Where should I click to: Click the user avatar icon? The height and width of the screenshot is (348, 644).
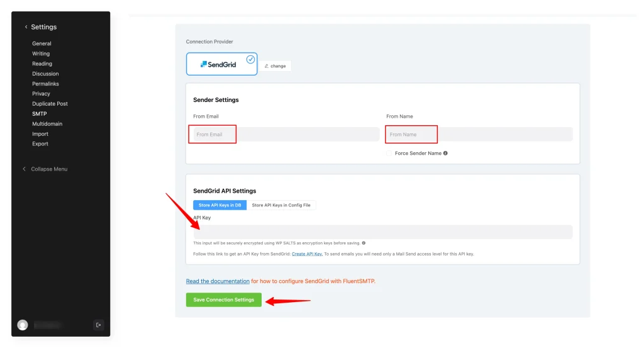click(23, 325)
